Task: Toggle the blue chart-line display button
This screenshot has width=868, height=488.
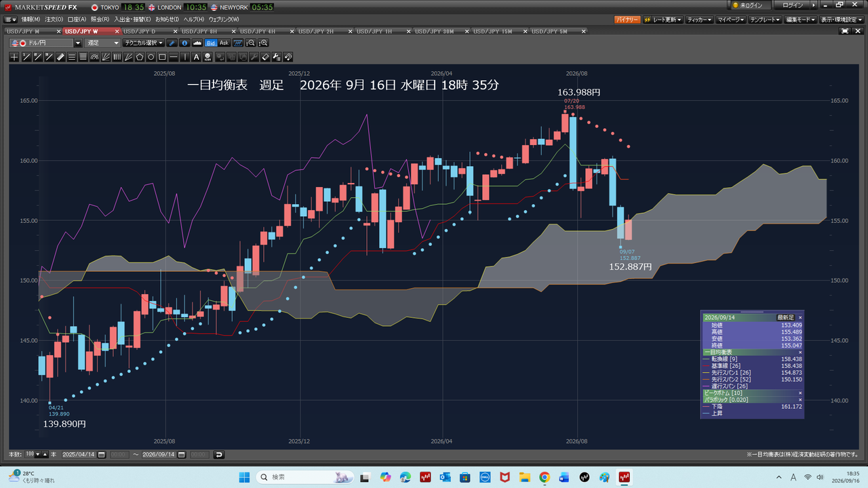Action: pyautogui.click(x=238, y=43)
